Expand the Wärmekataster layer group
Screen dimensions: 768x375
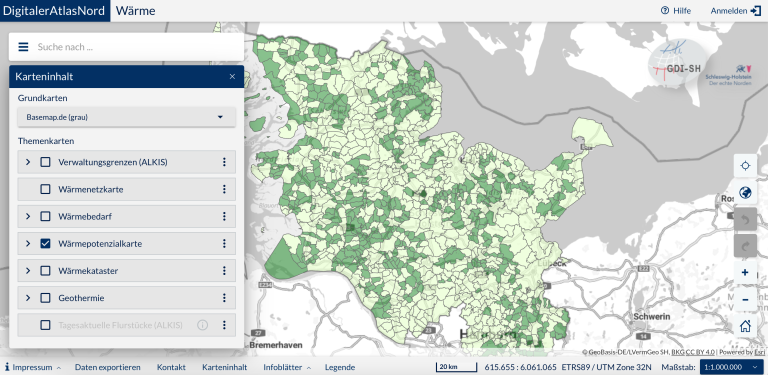tap(28, 270)
